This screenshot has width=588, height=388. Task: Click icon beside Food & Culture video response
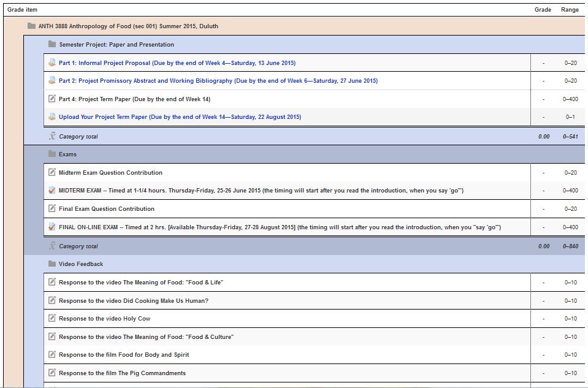[x=52, y=337]
